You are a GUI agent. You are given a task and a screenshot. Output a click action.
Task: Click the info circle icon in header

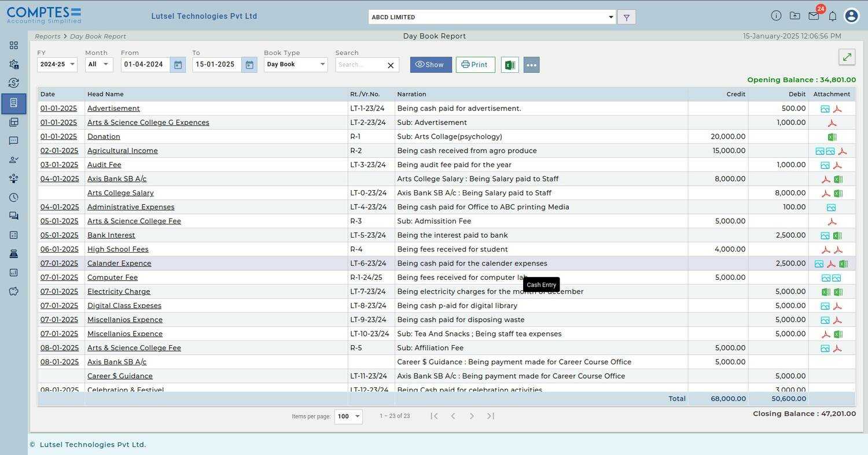[776, 16]
